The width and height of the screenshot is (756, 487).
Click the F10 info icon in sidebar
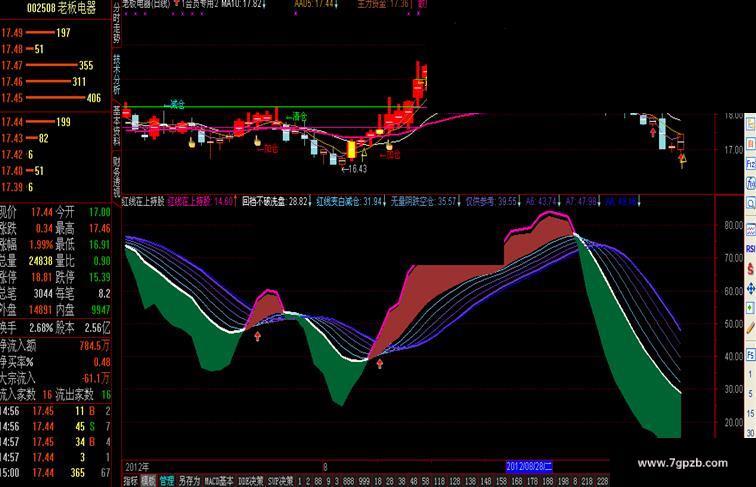point(751,164)
